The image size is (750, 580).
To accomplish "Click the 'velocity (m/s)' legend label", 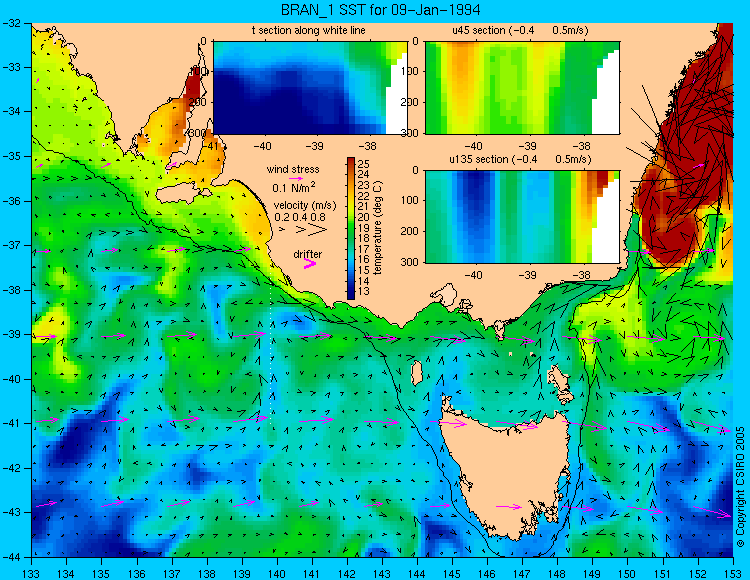I will coord(305,206).
